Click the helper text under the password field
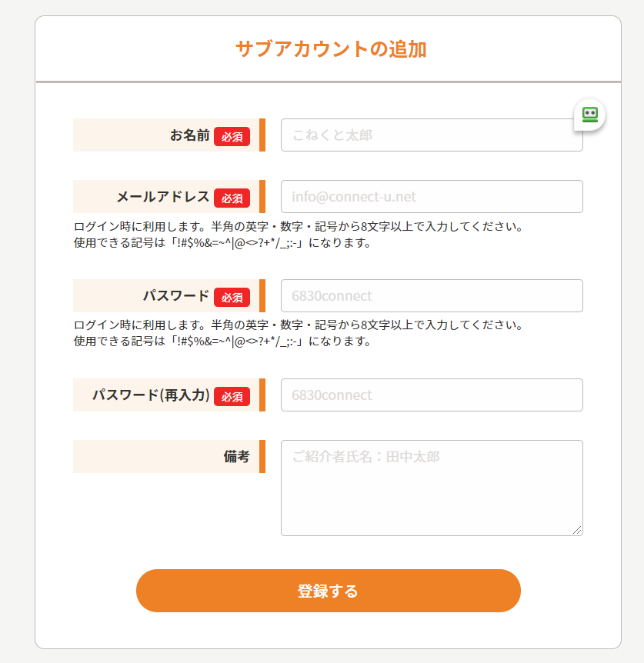The width and height of the screenshot is (644, 663). coord(299,334)
